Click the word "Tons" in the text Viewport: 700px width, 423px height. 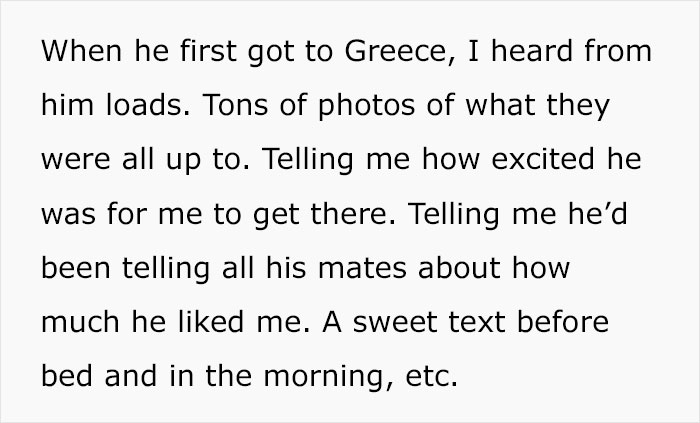pyautogui.click(x=235, y=105)
